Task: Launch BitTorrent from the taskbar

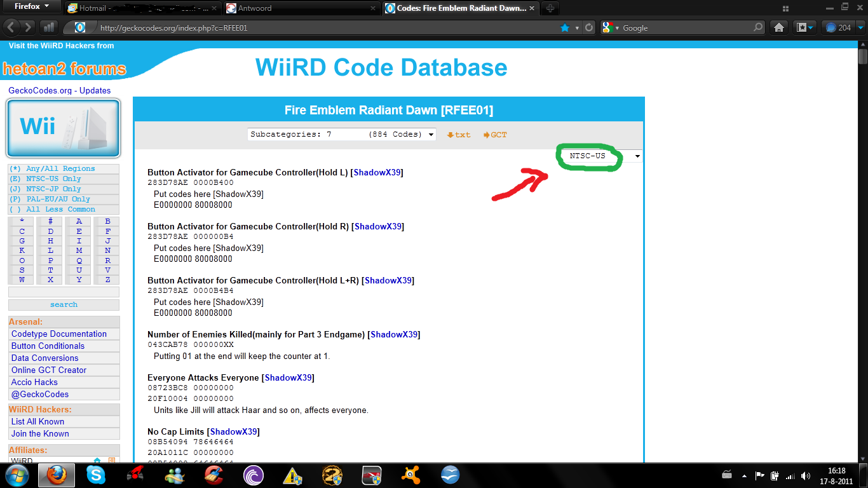Action: [x=253, y=475]
